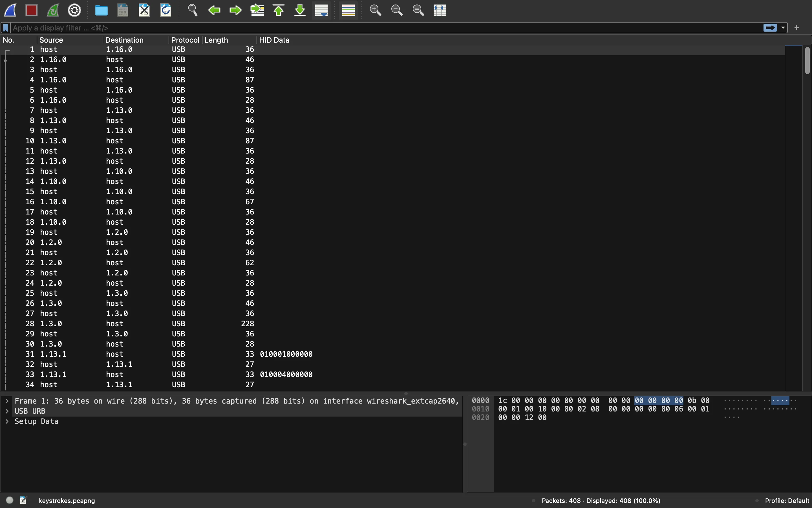Screen dimensions: 812x508
Task: Select packet 22 with length 62
Action: pos(392,263)
